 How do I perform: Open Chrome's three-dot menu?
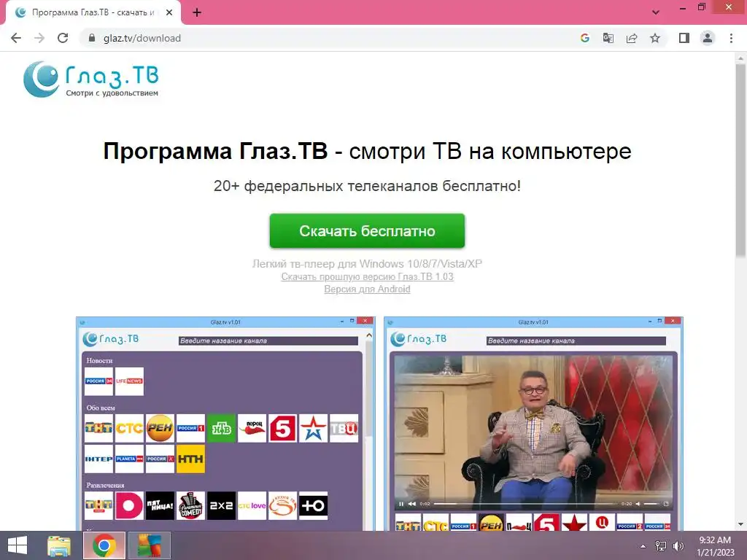731,38
